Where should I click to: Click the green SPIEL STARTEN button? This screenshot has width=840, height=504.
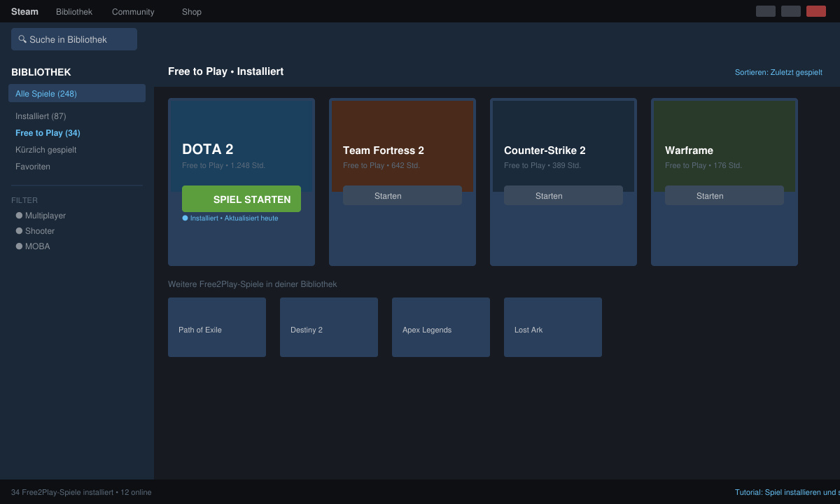point(241,199)
